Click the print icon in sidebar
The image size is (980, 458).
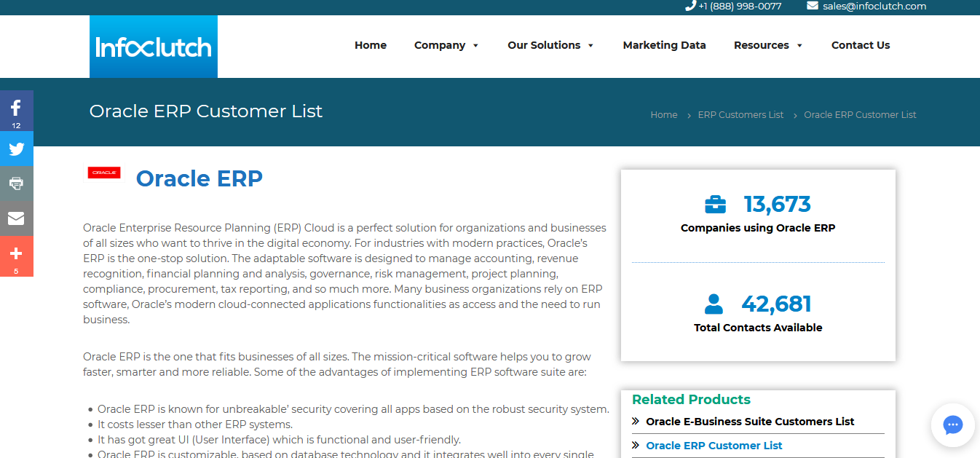click(x=16, y=183)
